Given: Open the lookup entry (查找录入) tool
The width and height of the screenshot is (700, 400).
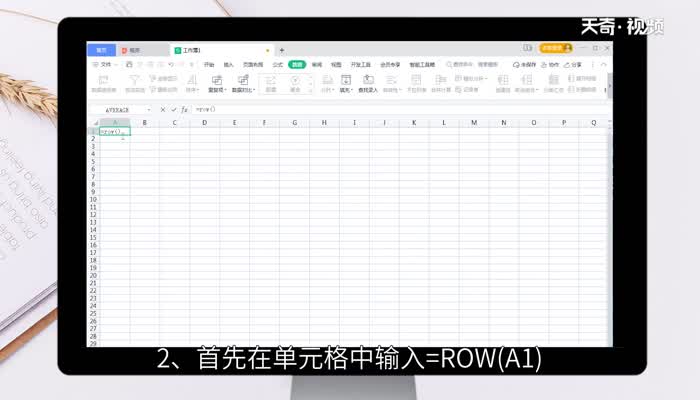Looking at the screenshot, I should click(368, 83).
